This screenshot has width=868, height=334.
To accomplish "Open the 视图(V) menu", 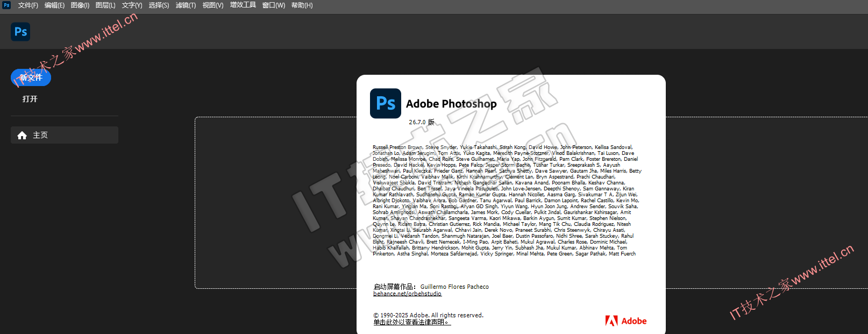I will click(x=212, y=5).
